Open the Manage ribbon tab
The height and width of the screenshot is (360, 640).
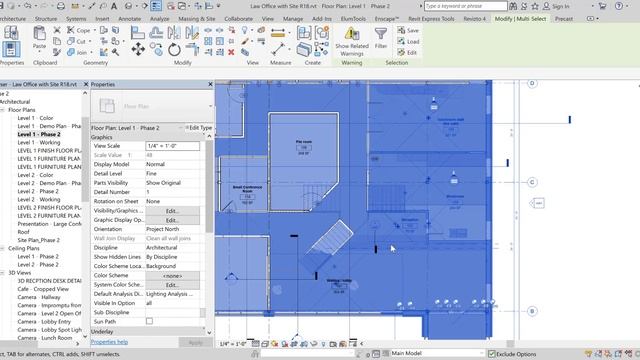point(293,19)
